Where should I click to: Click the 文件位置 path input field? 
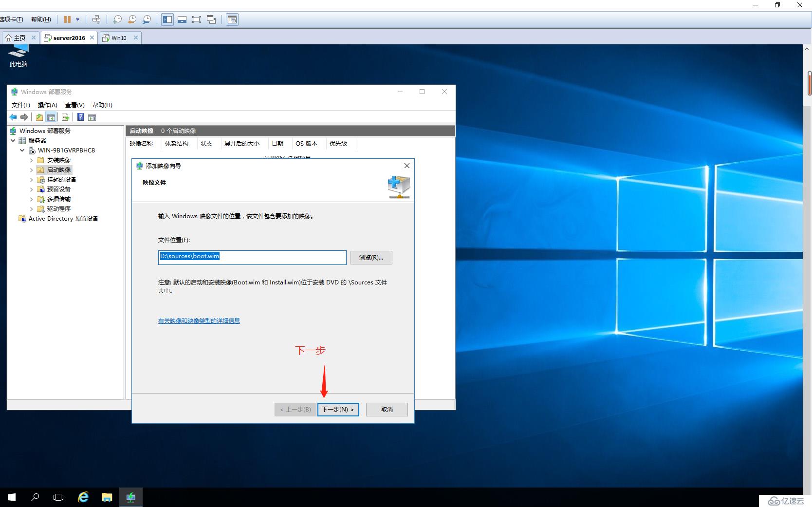(252, 257)
